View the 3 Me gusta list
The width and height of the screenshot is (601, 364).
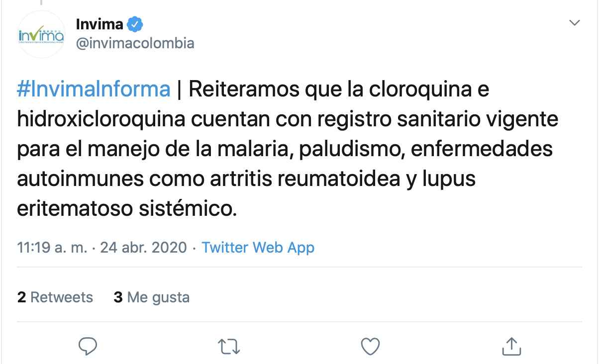(152, 297)
